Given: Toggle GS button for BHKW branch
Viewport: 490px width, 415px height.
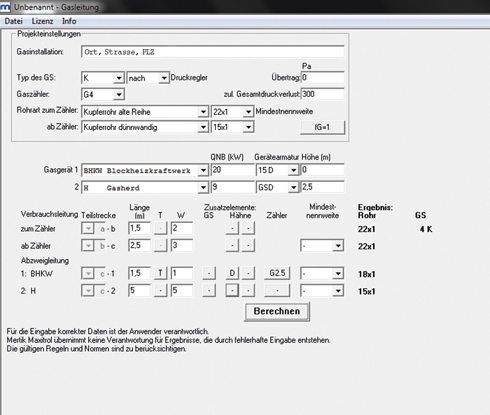Looking at the screenshot, I should (x=209, y=273).
